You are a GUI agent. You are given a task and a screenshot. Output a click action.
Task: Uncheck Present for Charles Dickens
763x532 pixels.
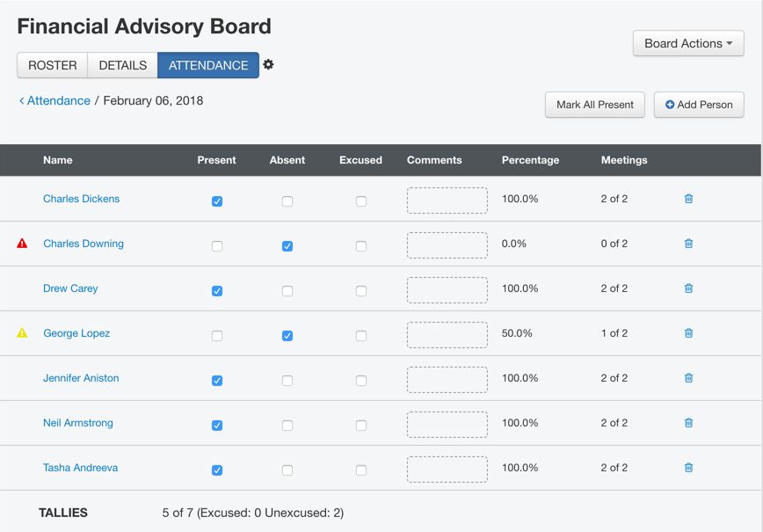click(217, 201)
